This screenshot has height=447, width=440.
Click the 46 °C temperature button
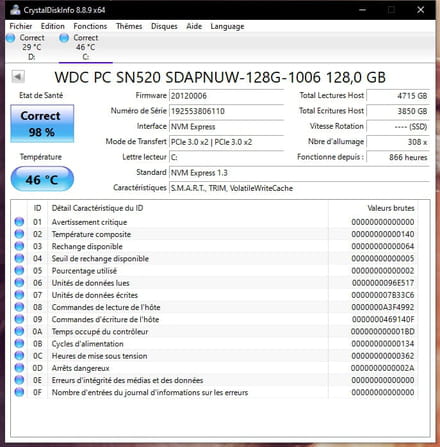pos(42,179)
